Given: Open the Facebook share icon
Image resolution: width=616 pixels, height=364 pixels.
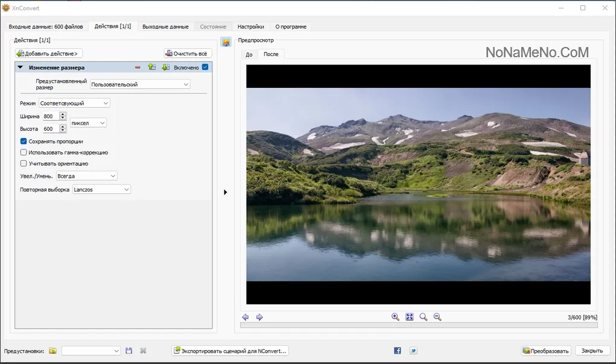Looking at the screenshot, I should tap(398, 351).
